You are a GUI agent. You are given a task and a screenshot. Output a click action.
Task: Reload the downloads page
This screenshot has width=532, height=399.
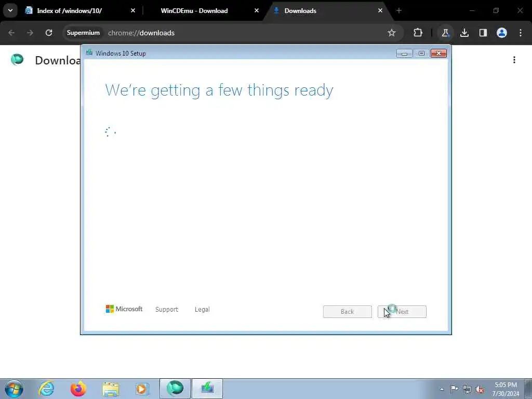pos(49,33)
